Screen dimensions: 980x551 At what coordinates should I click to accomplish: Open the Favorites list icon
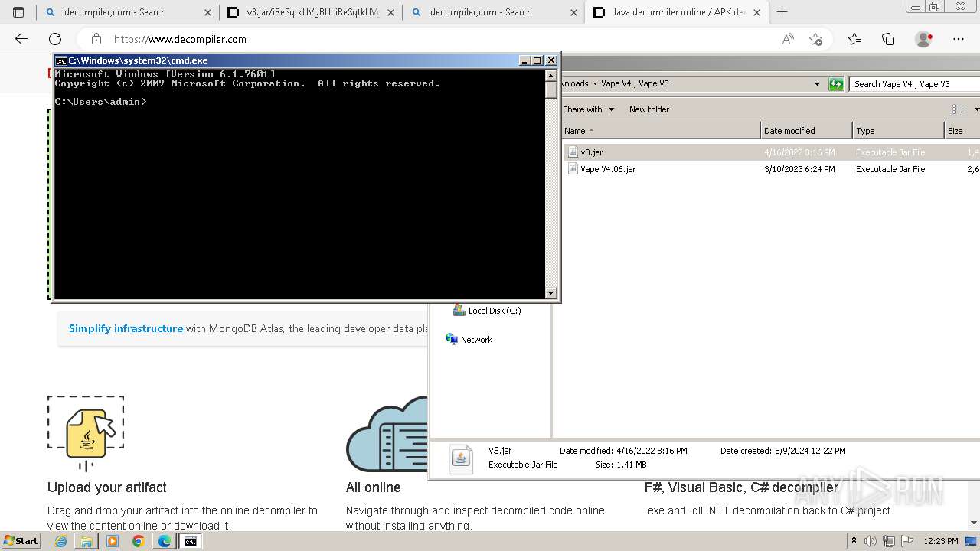point(854,39)
